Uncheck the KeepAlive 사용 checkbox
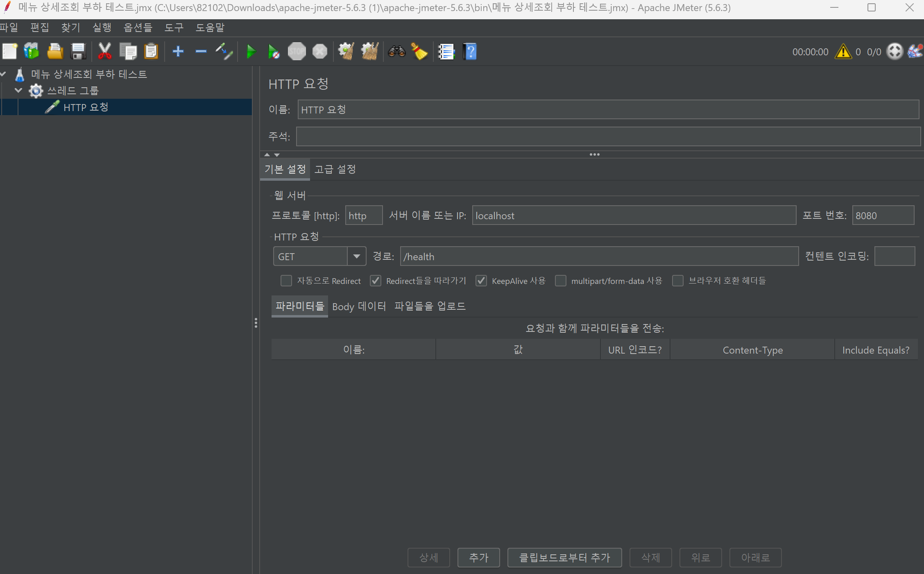This screenshot has height=574, width=924. click(x=481, y=281)
